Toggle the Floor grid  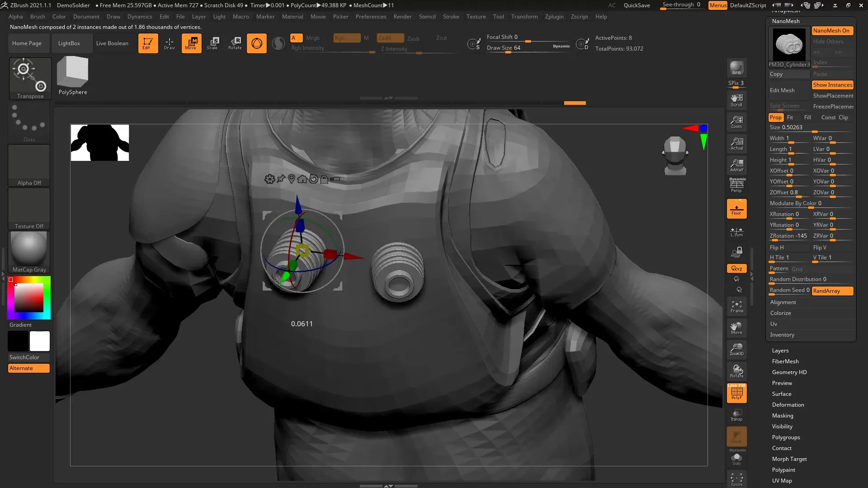(736, 209)
